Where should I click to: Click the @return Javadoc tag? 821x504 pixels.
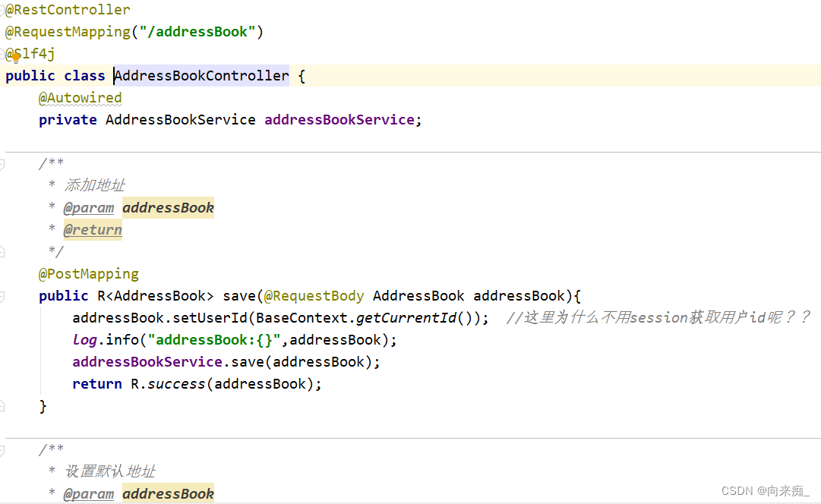(93, 230)
